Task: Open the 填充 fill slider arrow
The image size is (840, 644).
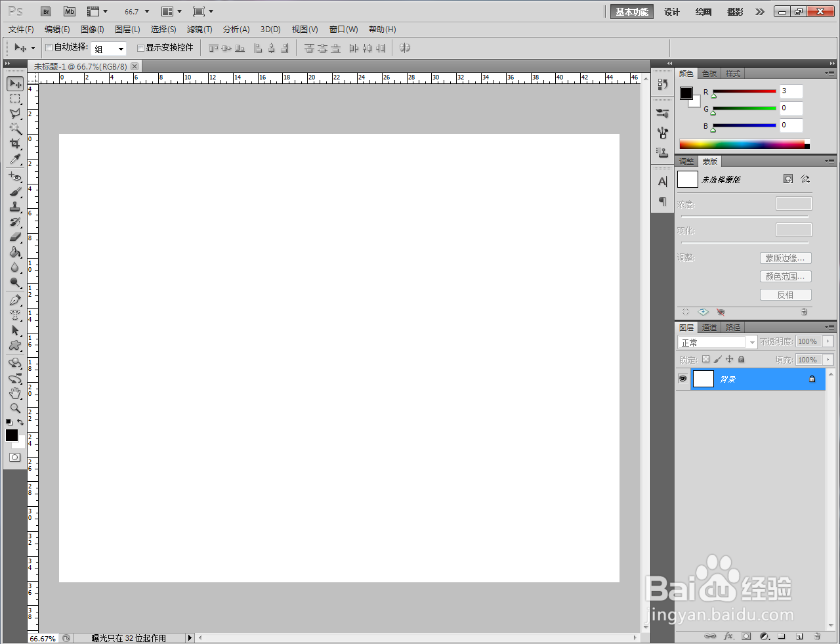Action: [828, 360]
